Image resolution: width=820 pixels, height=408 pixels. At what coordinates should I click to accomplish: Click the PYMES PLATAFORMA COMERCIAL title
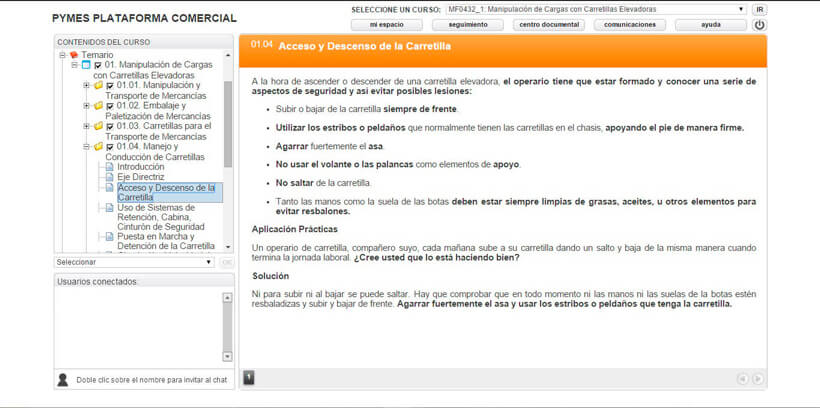pyautogui.click(x=144, y=18)
